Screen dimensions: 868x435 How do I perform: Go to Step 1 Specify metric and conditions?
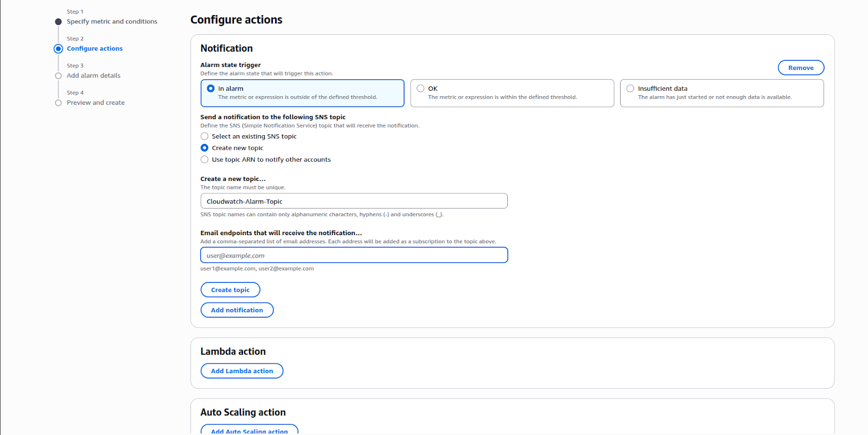112,22
